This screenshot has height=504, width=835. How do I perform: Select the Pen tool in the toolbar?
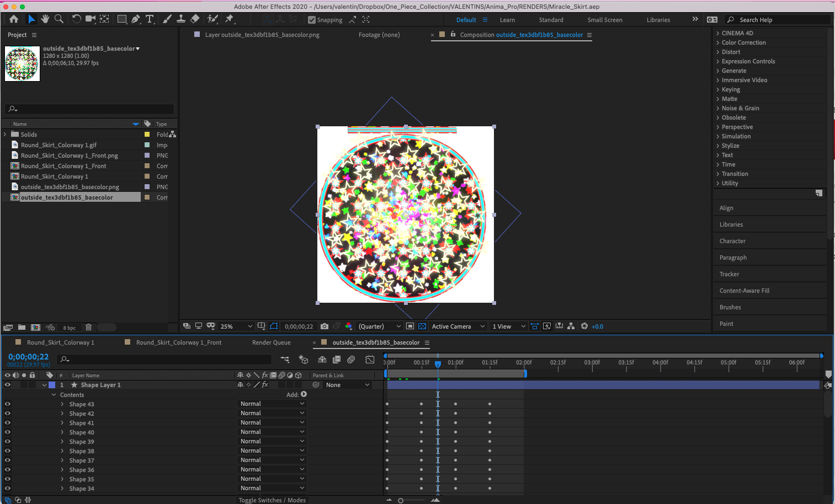pos(136,19)
